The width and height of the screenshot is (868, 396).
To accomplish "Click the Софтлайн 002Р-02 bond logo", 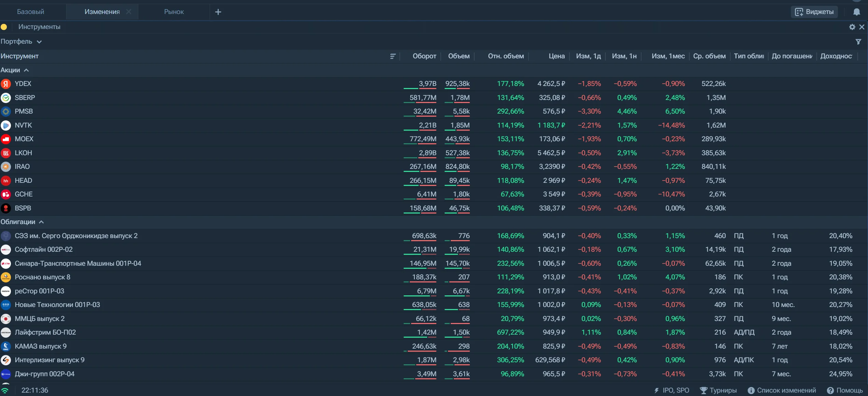I will (6, 250).
